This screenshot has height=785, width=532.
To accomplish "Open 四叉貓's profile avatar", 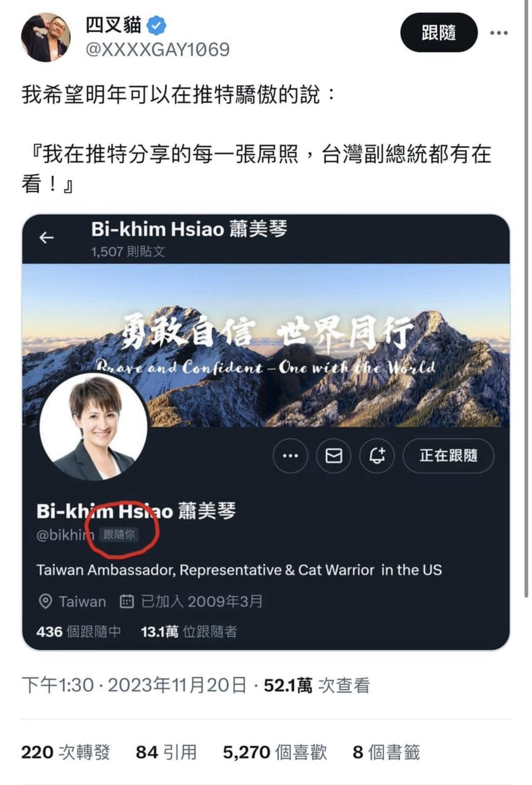I will [x=46, y=37].
